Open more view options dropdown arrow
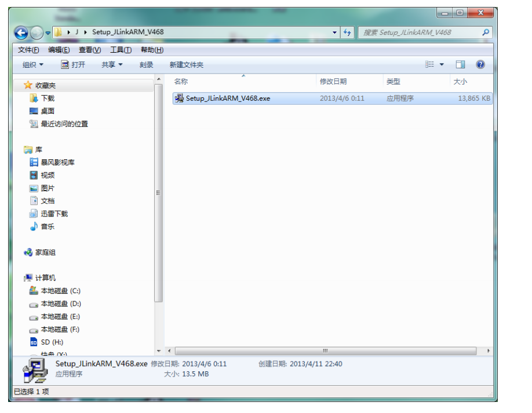The width and height of the screenshot is (532, 413). [x=442, y=64]
